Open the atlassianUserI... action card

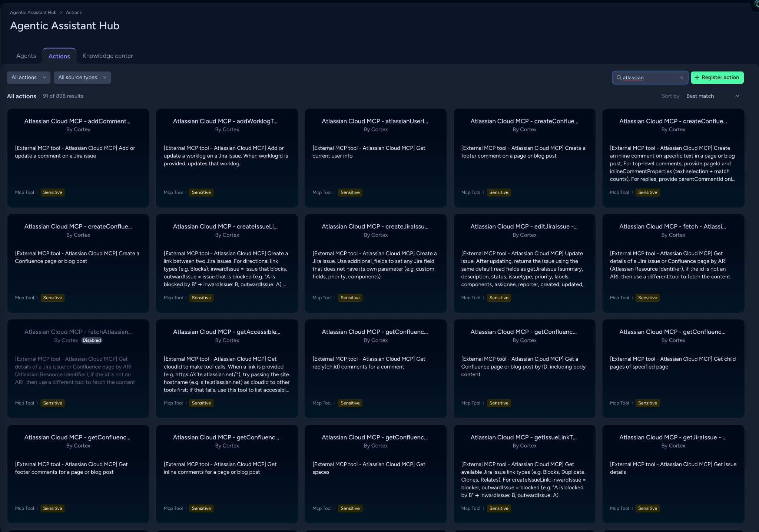pos(375,158)
